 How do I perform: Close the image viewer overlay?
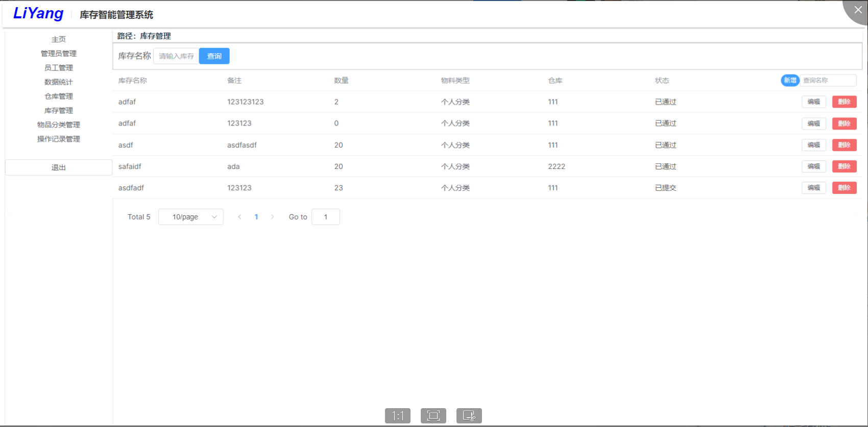click(x=858, y=10)
